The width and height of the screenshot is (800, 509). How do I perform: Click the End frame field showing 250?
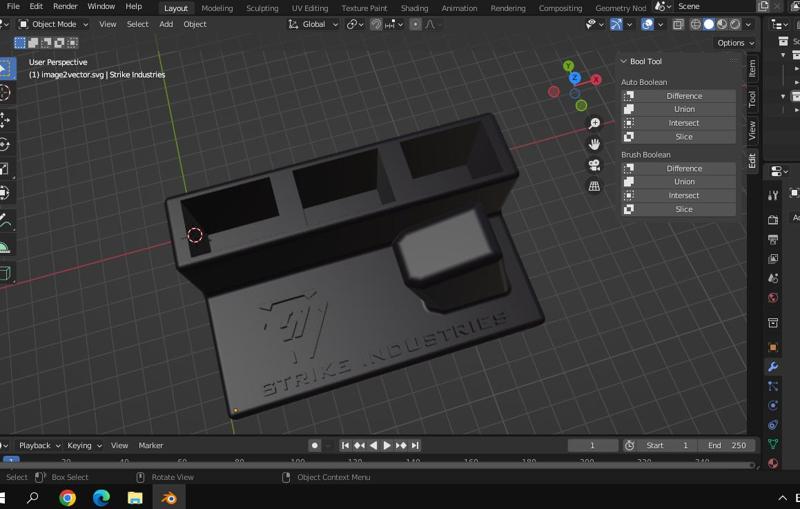[727, 445]
